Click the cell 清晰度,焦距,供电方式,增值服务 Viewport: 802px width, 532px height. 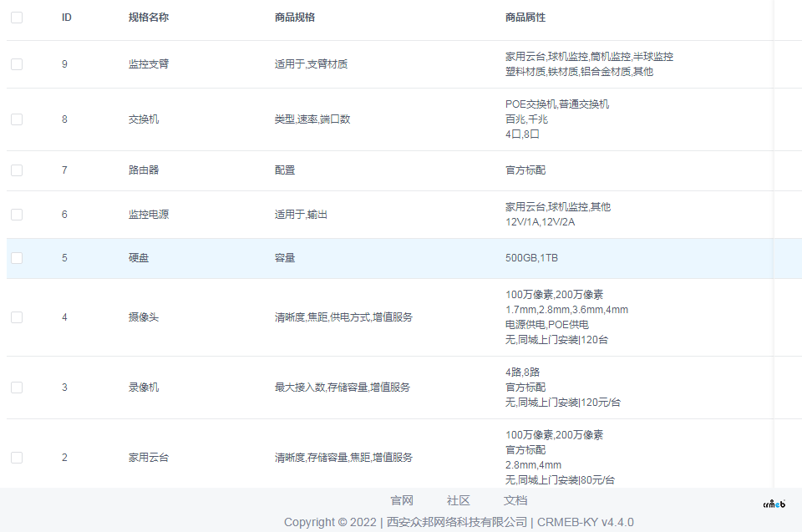(343, 317)
